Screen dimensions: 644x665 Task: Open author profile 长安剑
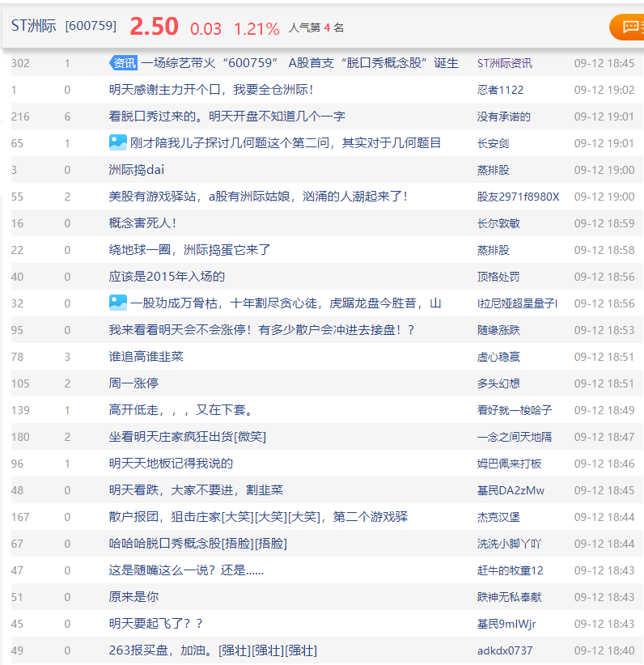pos(493,143)
